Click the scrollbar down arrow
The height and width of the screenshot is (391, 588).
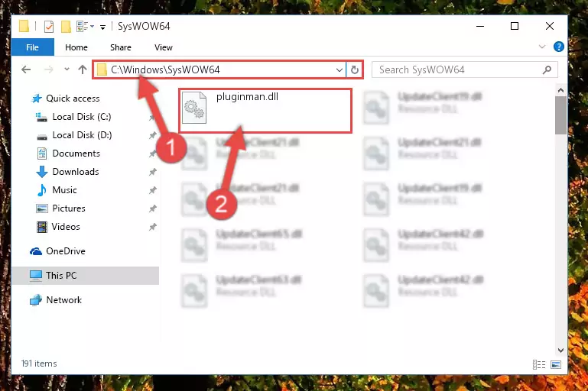(560, 351)
